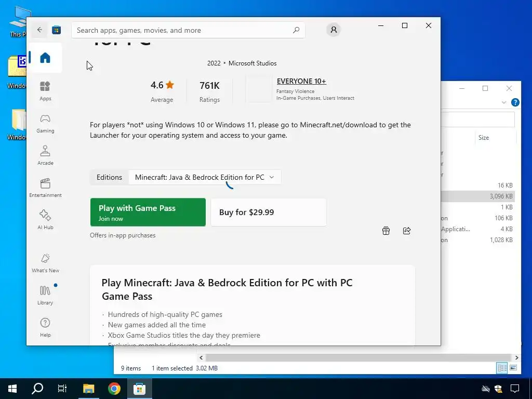Click Microsoft Studios publisher text
This screenshot has height=399, width=532.
pos(252,63)
